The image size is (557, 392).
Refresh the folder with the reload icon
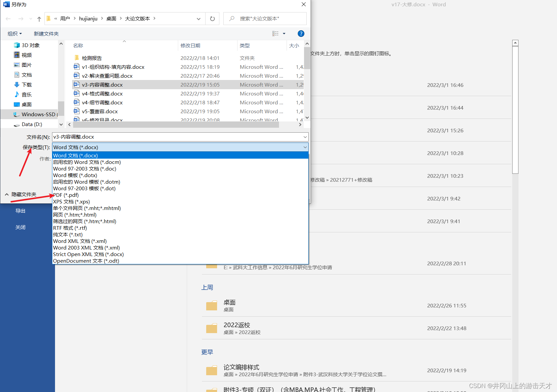click(212, 19)
